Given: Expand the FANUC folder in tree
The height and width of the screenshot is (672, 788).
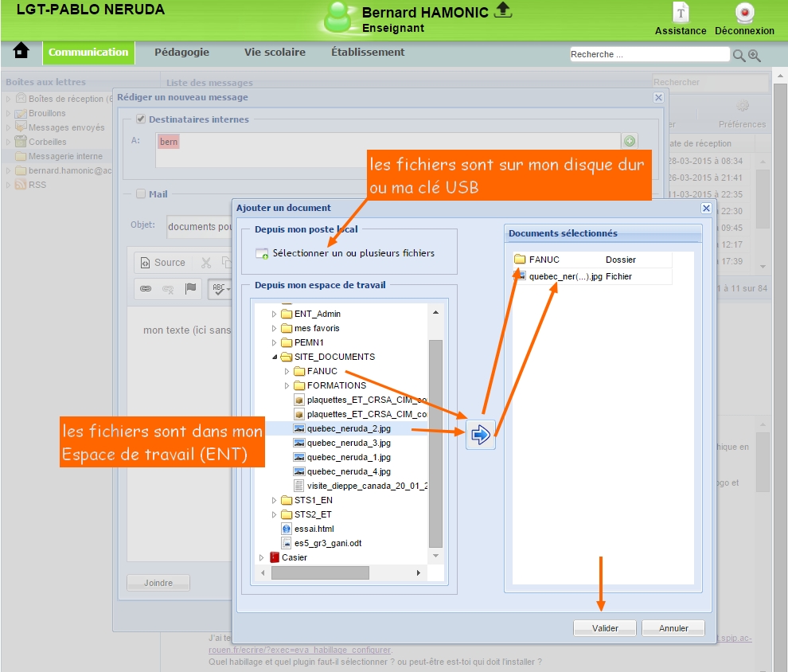Looking at the screenshot, I should [x=287, y=371].
